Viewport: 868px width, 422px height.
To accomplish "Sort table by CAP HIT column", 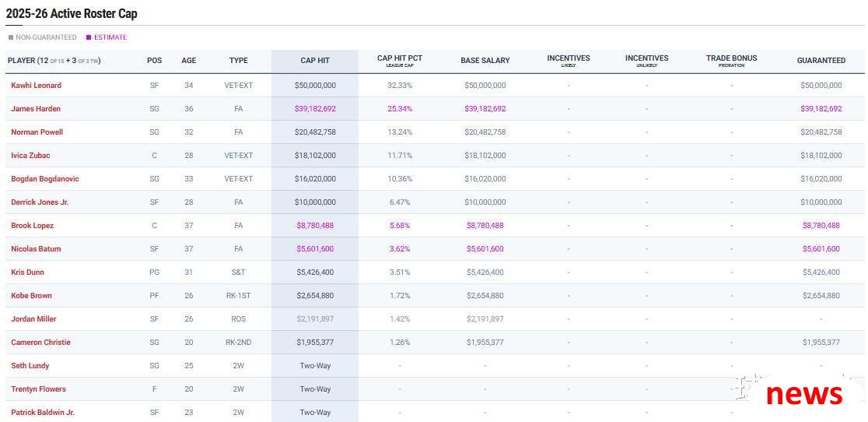I will tap(315, 61).
